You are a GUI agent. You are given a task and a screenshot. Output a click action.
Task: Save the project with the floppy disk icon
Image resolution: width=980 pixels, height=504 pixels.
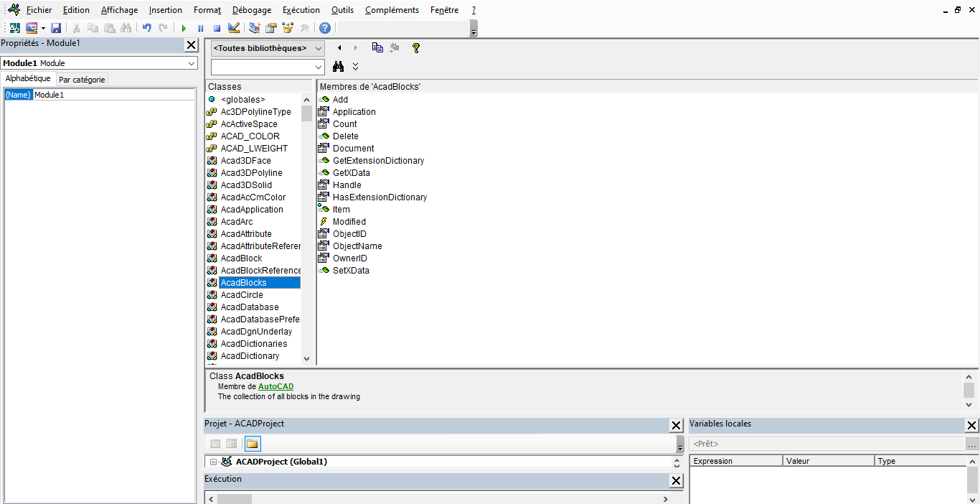[x=56, y=28]
